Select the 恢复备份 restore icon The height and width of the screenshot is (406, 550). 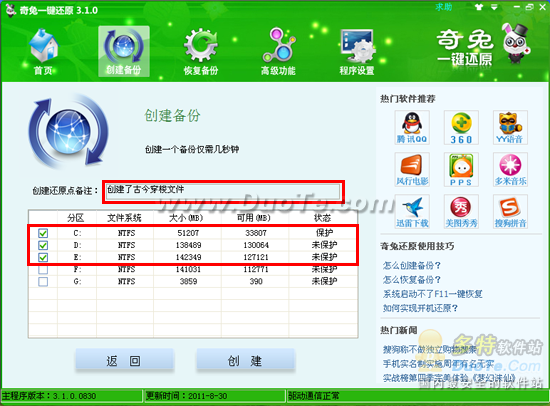pos(201,52)
